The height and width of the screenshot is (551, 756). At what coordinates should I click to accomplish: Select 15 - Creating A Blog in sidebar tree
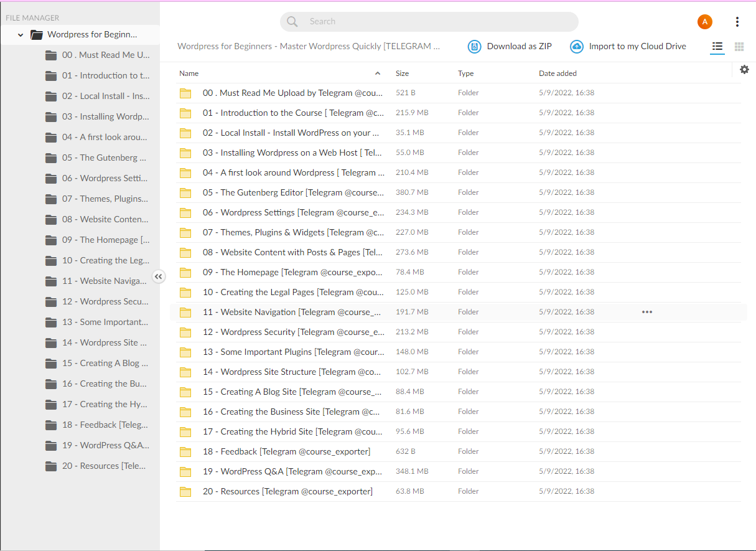click(x=105, y=363)
